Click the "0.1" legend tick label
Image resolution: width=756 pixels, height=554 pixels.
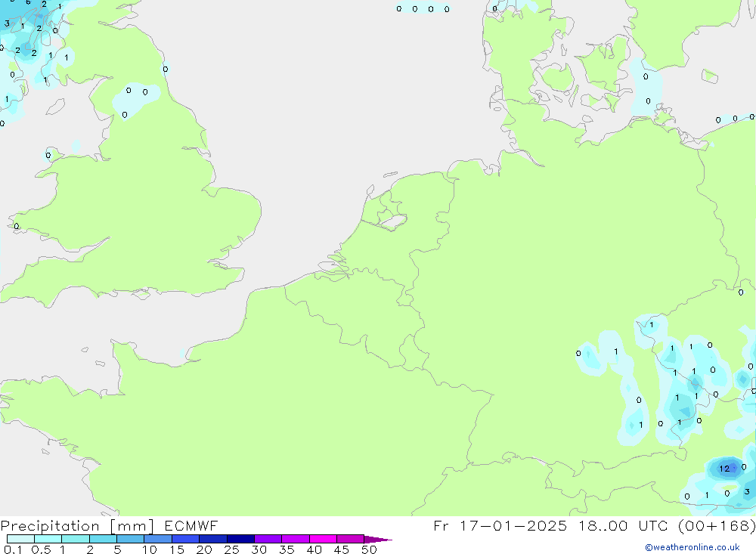point(11,549)
